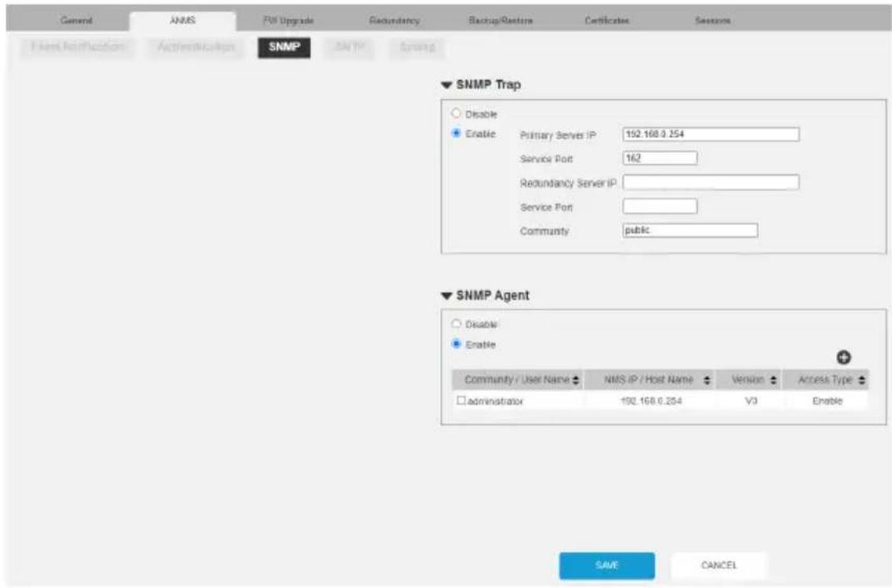Switch to Syslog sub-tab
The width and height of the screenshot is (892, 588).
(x=417, y=47)
